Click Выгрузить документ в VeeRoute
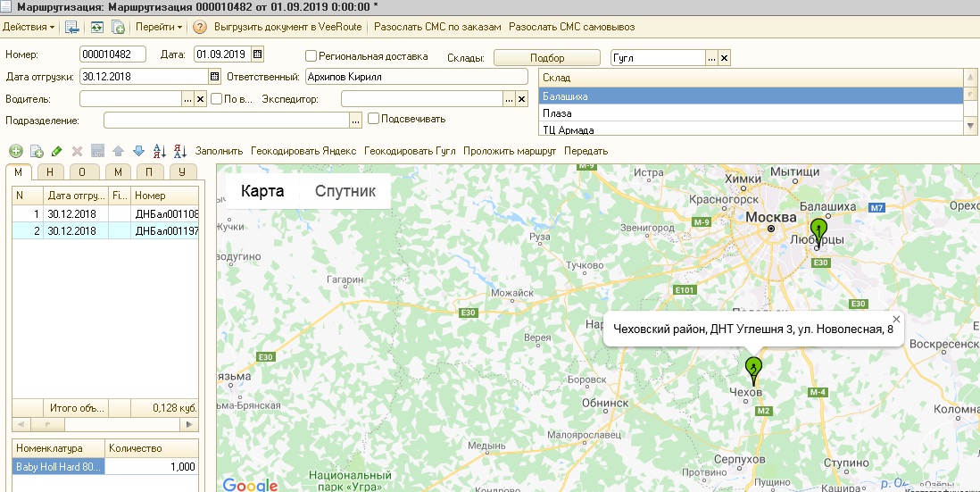The height and width of the screenshot is (492, 980). click(288, 27)
